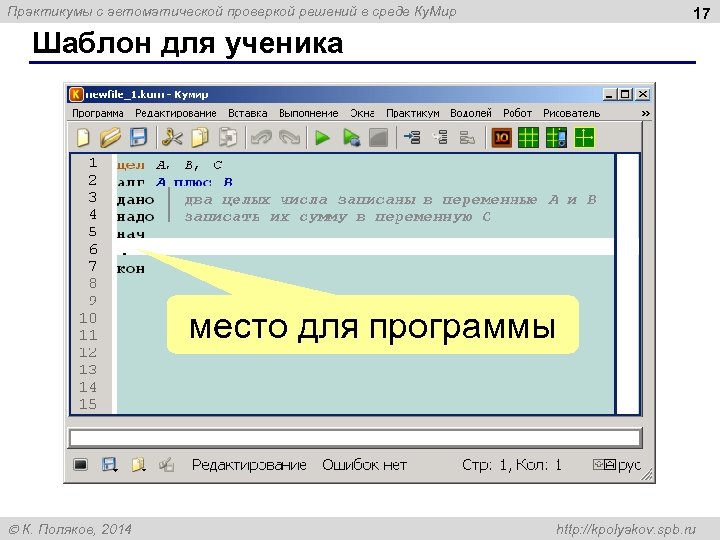Image resolution: width=720 pixels, height=540 pixels.
Task: Open file with the folder icon
Action: pos(110,138)
